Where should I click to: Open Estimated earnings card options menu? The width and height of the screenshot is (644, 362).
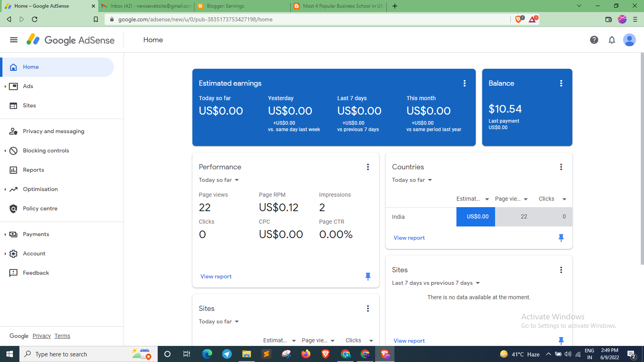464,83
